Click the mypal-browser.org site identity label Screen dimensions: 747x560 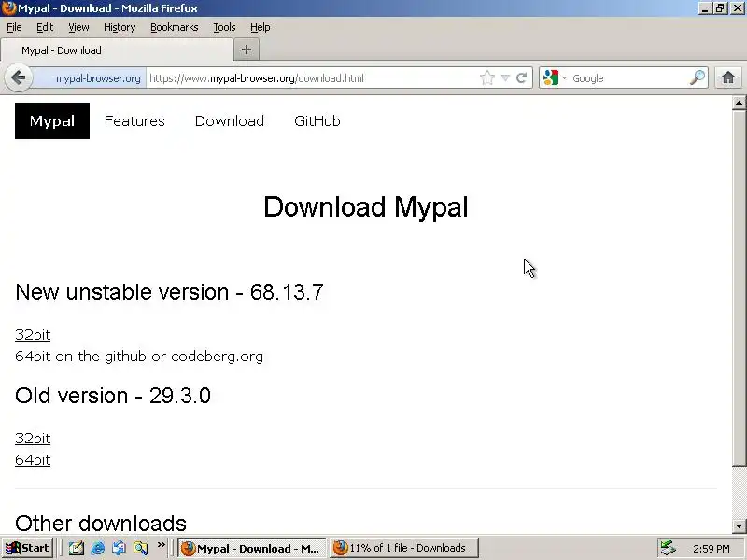pos(98,78)
